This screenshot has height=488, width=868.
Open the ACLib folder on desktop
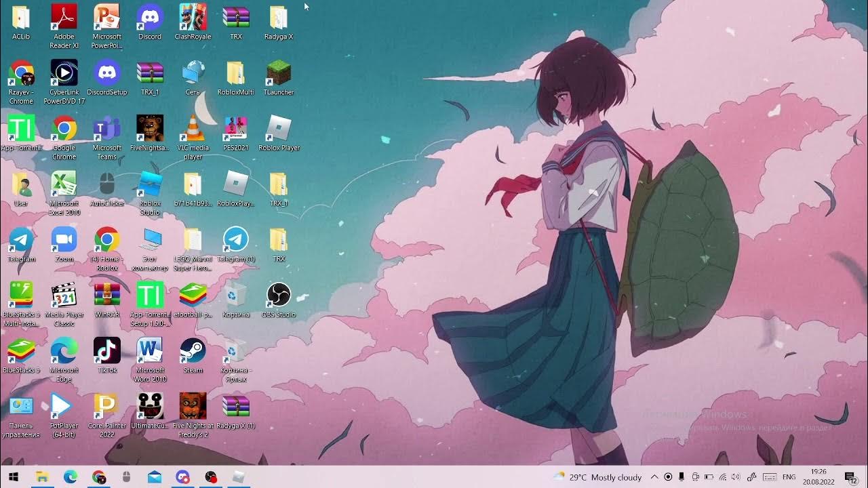21,22
